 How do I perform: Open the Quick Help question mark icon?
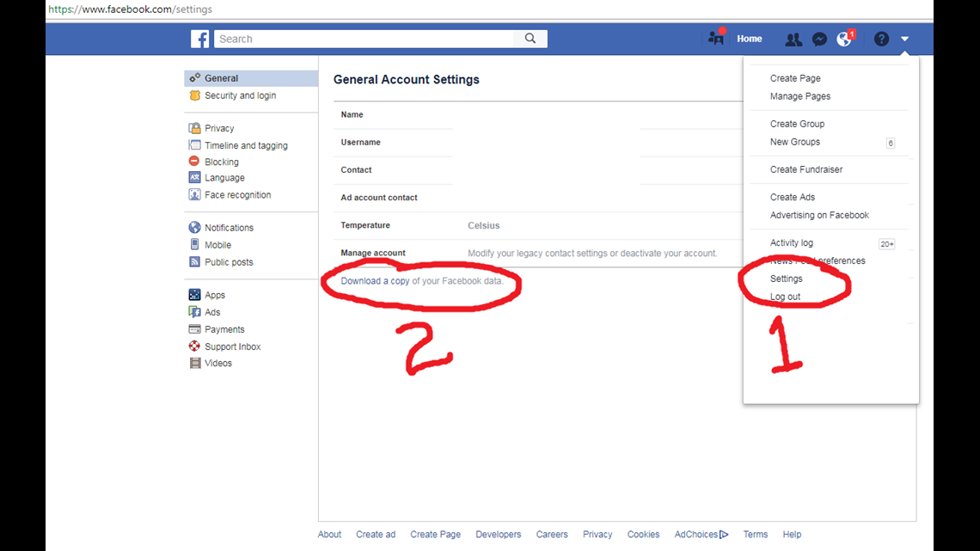881,39
